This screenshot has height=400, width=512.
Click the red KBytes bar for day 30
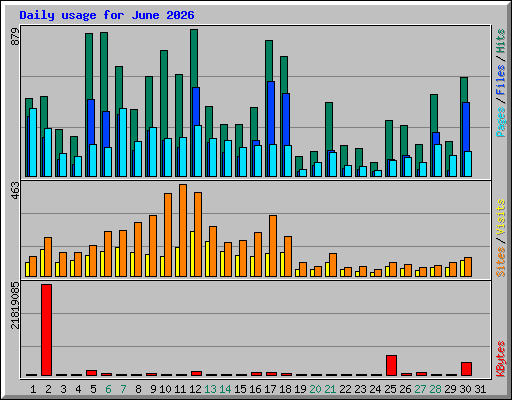coord(466,369)
